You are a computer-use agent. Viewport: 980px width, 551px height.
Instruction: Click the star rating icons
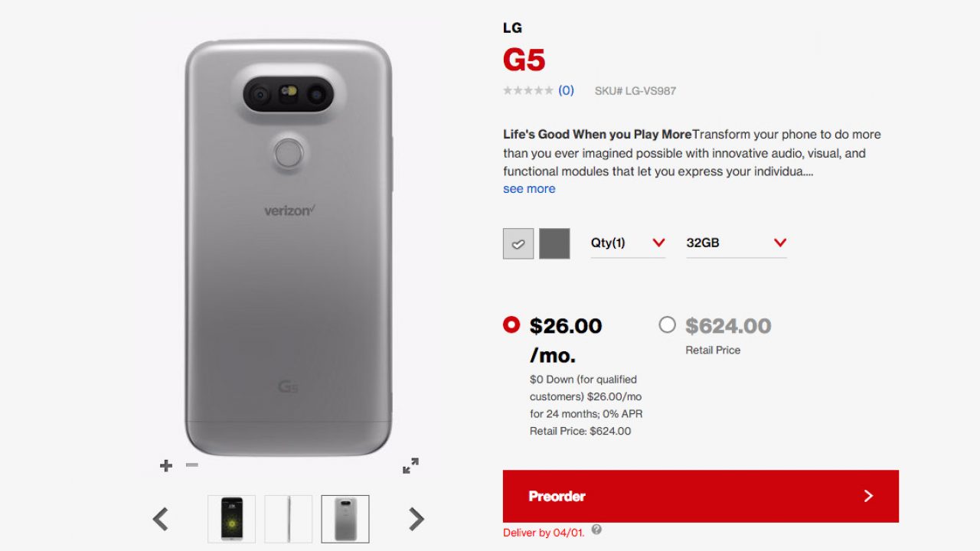528,90
